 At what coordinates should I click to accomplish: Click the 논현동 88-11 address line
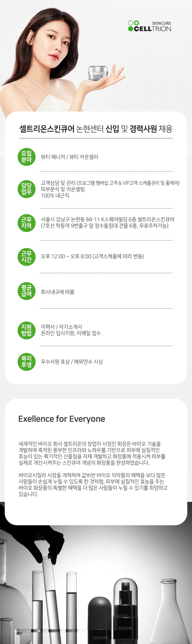coord(108,219)
